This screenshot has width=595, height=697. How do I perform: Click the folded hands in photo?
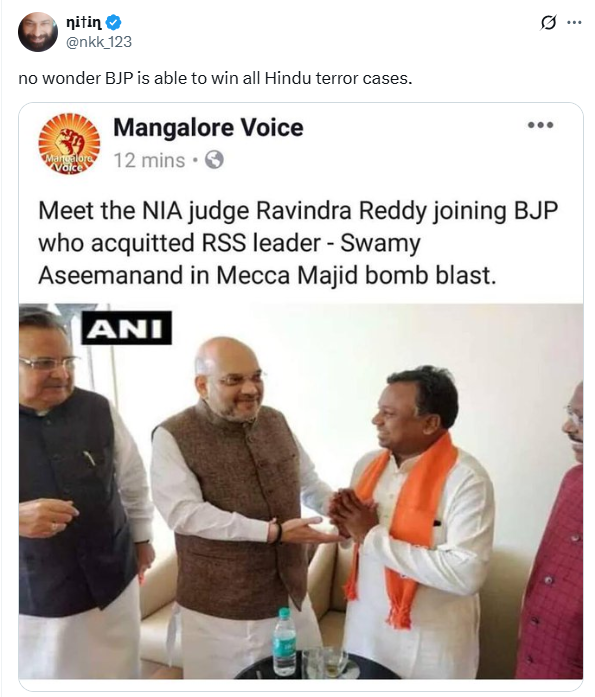(x=352, y=514)
